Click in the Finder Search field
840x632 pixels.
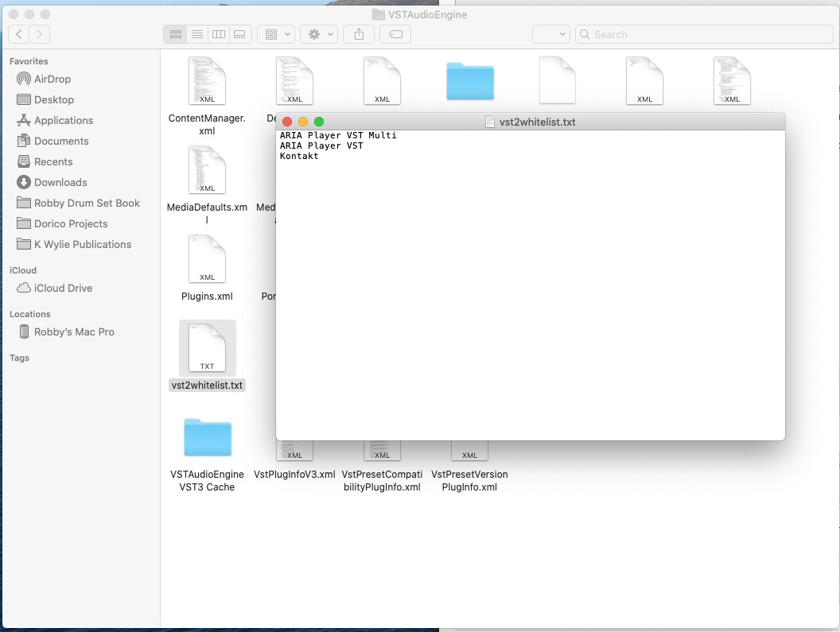(704, 34)
